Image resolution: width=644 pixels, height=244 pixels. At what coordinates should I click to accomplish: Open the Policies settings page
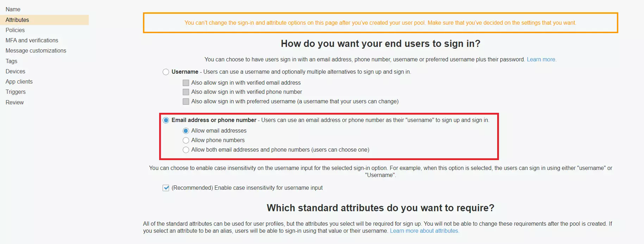15,30
